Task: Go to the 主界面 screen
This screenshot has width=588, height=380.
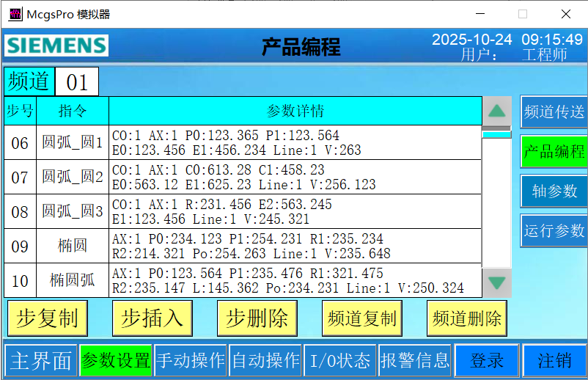Action: click(x=41, y=361)
